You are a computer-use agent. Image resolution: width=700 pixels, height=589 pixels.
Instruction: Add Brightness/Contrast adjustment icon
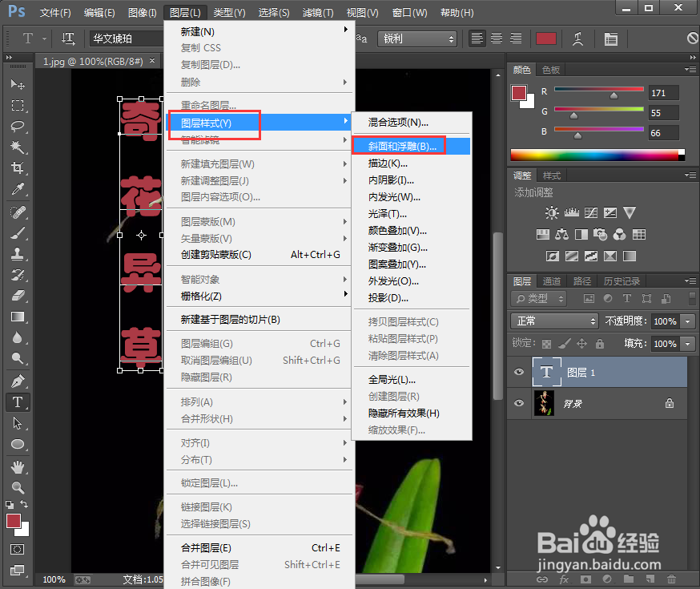tap(552, 212)
